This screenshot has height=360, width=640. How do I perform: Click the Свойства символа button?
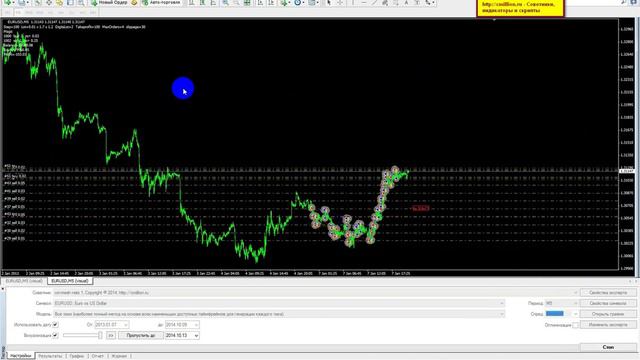coord(608,303)
